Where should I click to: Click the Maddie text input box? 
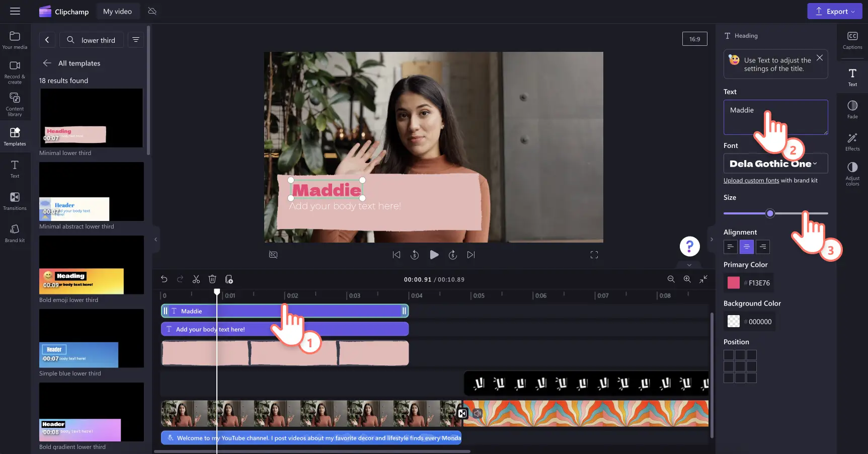pos(775,117)
